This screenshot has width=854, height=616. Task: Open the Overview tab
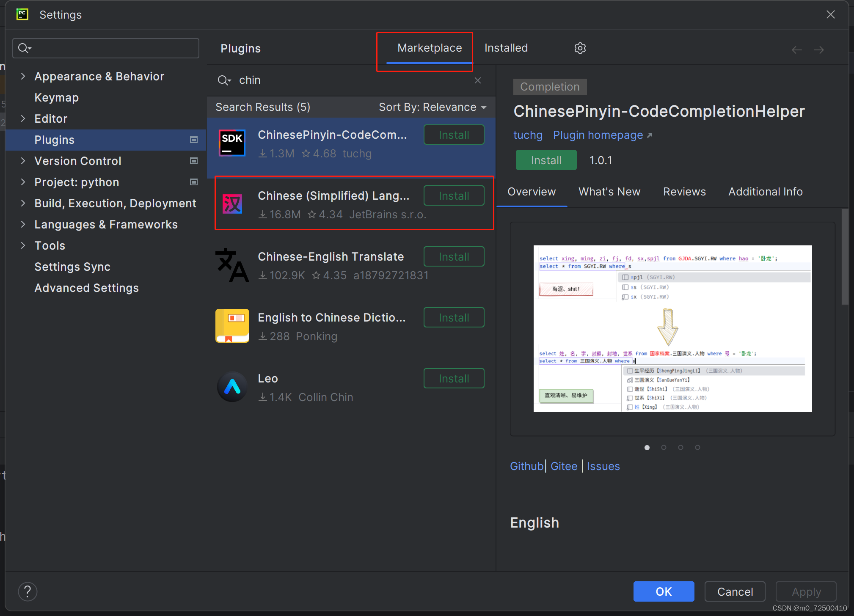[532, 192]
